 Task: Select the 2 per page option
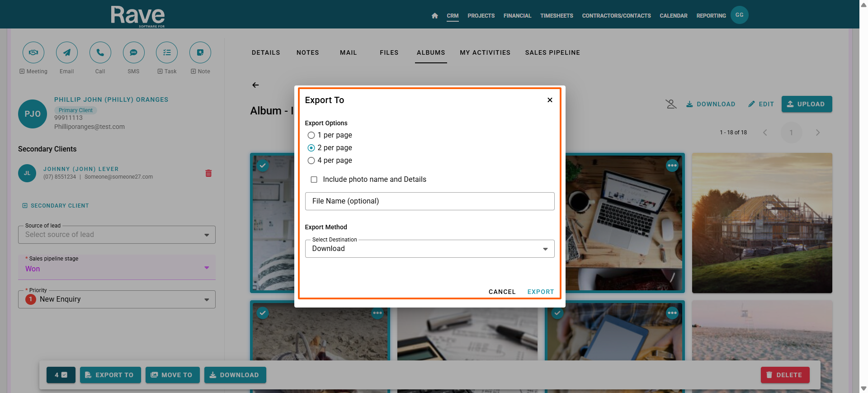pos(311,148)
